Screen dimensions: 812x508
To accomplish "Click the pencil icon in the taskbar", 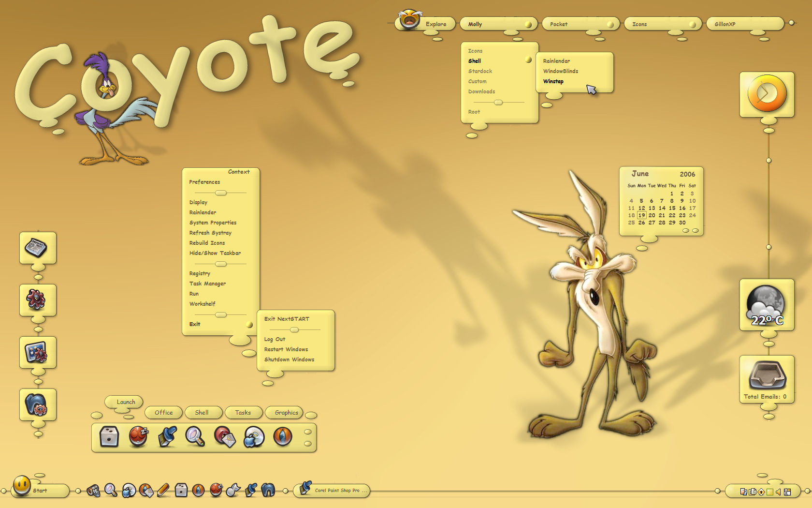I will tap(163, 490).
